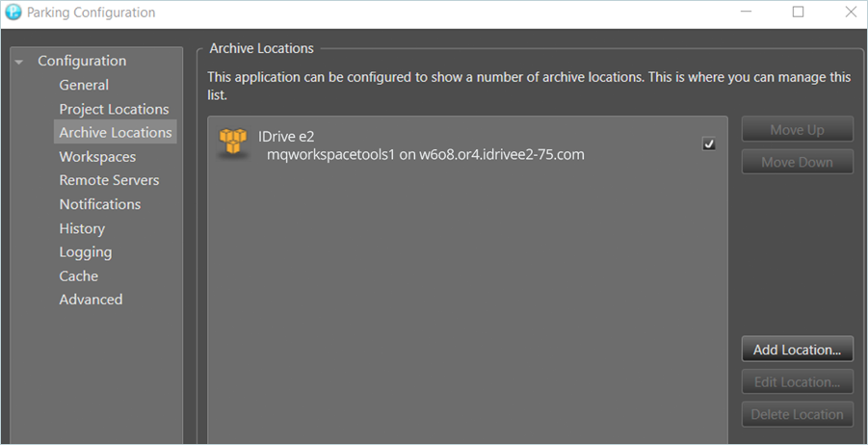Click the Add Location button
Screen dimensions: 868x445
pos(797,350)
